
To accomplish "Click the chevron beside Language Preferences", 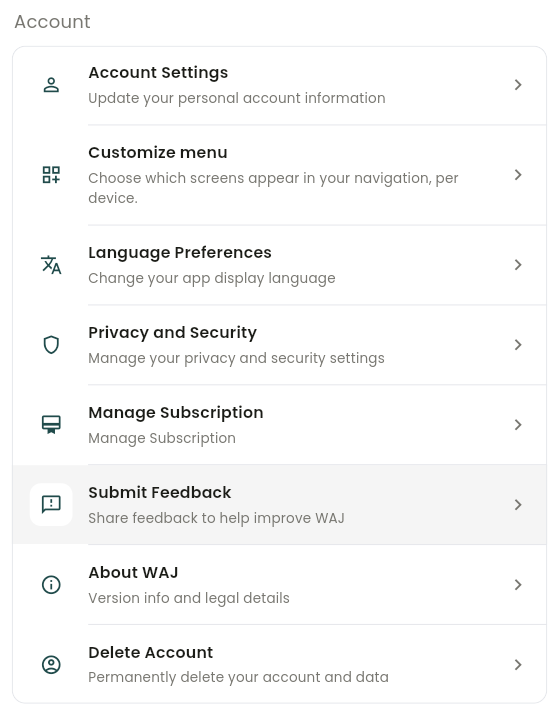I will tap(518, 265).
